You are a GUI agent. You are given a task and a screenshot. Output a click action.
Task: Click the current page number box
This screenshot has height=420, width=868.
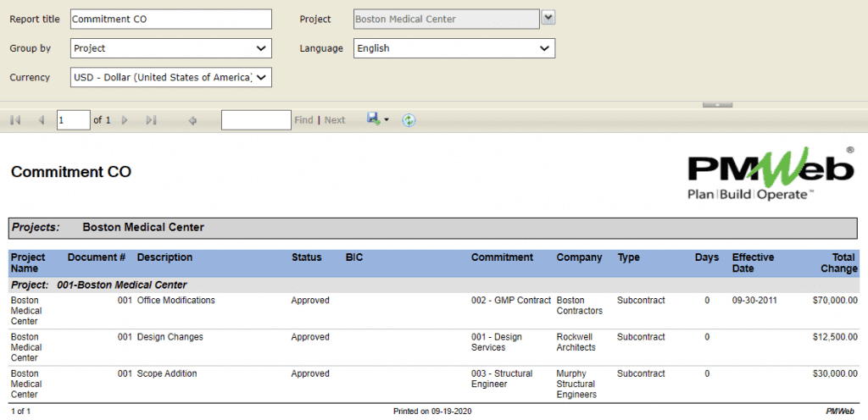(x=73, y=120)
